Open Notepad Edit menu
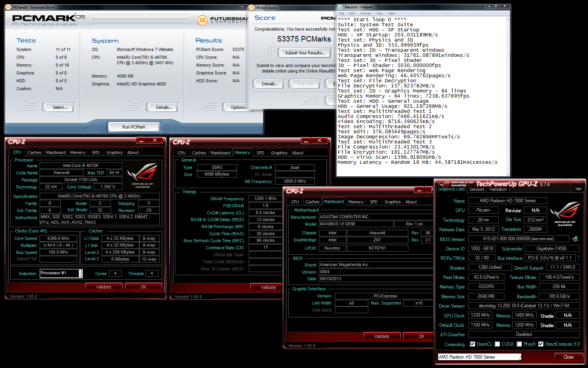This screenshot has width=588, height=368. point(352,13)
